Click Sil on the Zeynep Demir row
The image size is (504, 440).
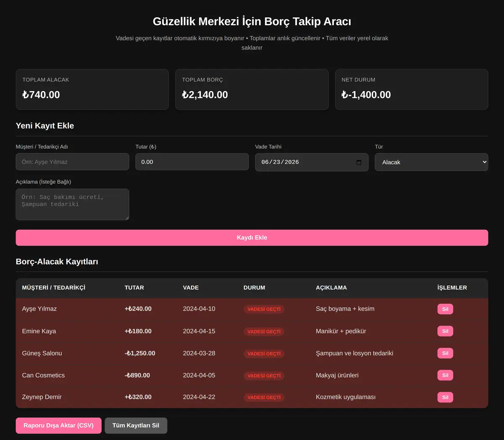click(445, 397)
